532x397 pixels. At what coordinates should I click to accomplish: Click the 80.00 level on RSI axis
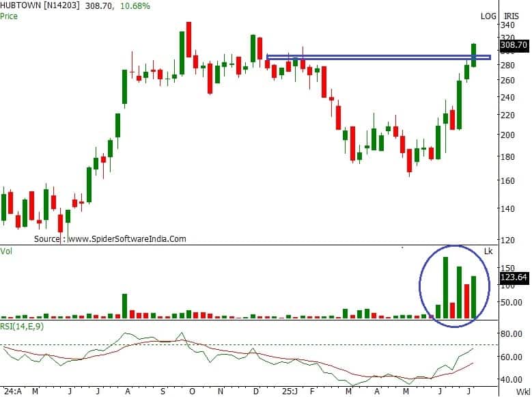click(512, 334)
